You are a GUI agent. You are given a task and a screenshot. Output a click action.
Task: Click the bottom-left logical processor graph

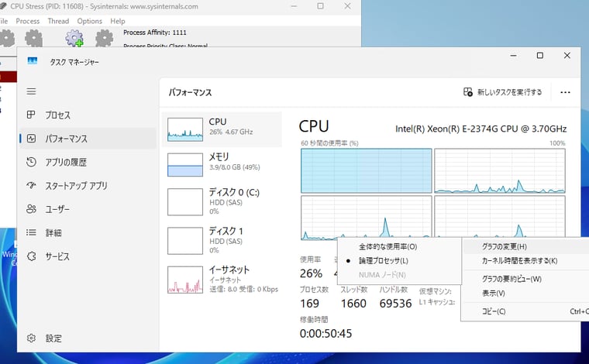(x=367, y=218)
